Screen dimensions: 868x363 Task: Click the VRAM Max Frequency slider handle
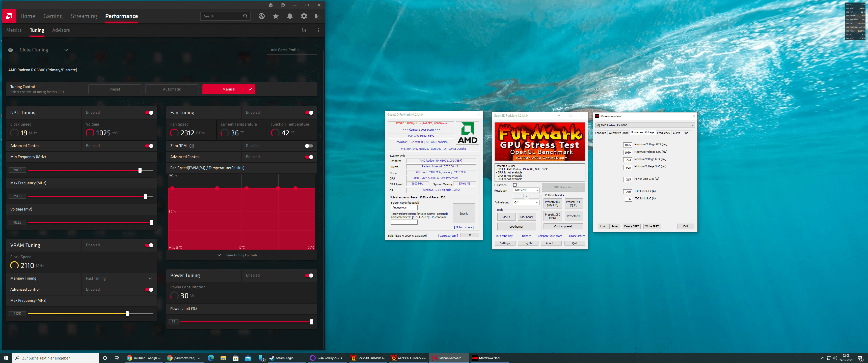(x=127, y=314)
